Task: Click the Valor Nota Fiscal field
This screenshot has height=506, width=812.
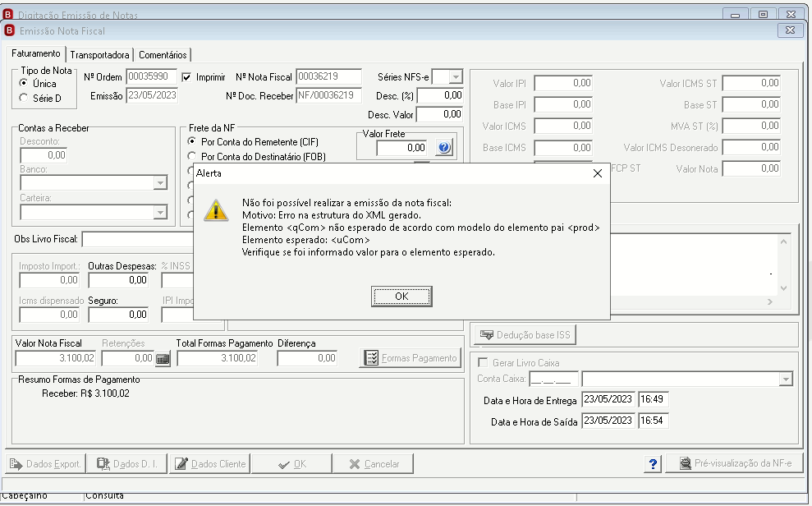Action: pos(56,358)
